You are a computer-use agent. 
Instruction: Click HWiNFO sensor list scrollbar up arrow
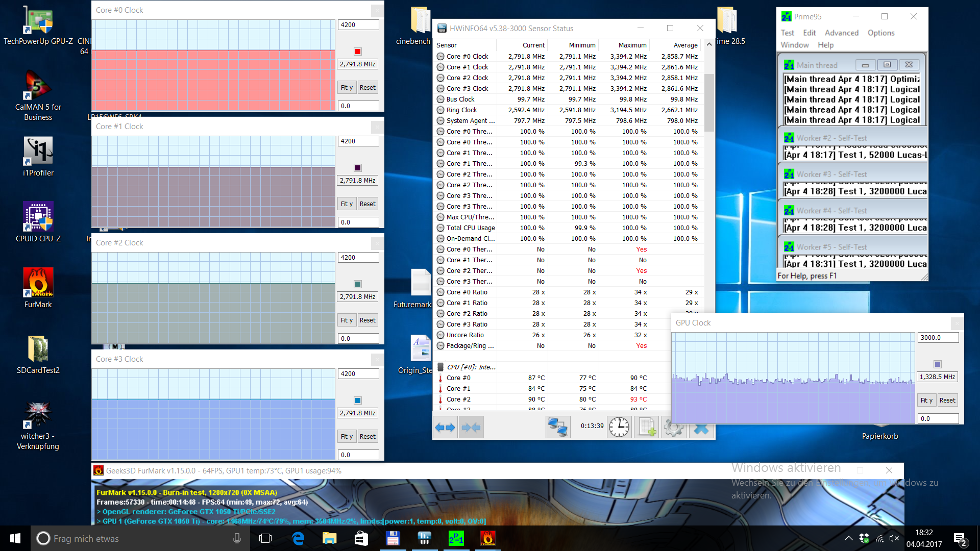709,45
